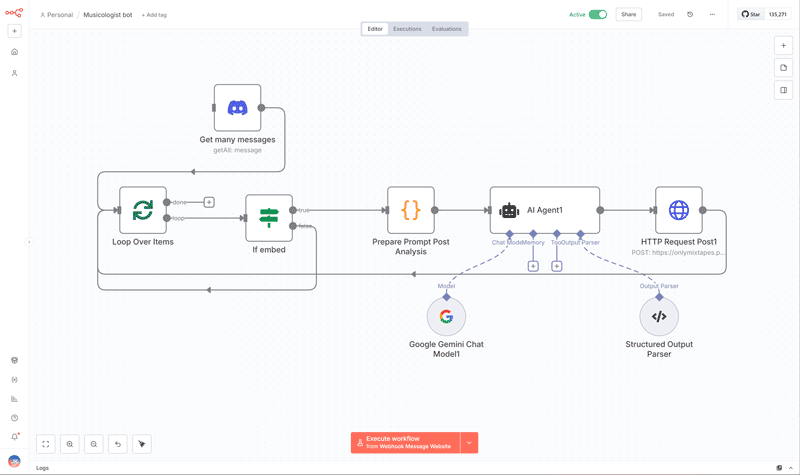Toggle the workflow Active switch
Screen dimensions: 800x475
(598, 15)
